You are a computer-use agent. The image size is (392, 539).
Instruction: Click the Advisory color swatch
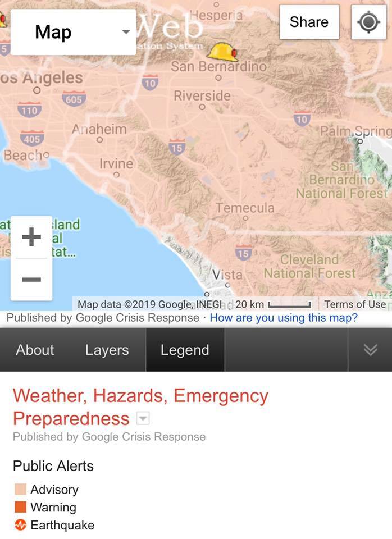tap(20, 489)
